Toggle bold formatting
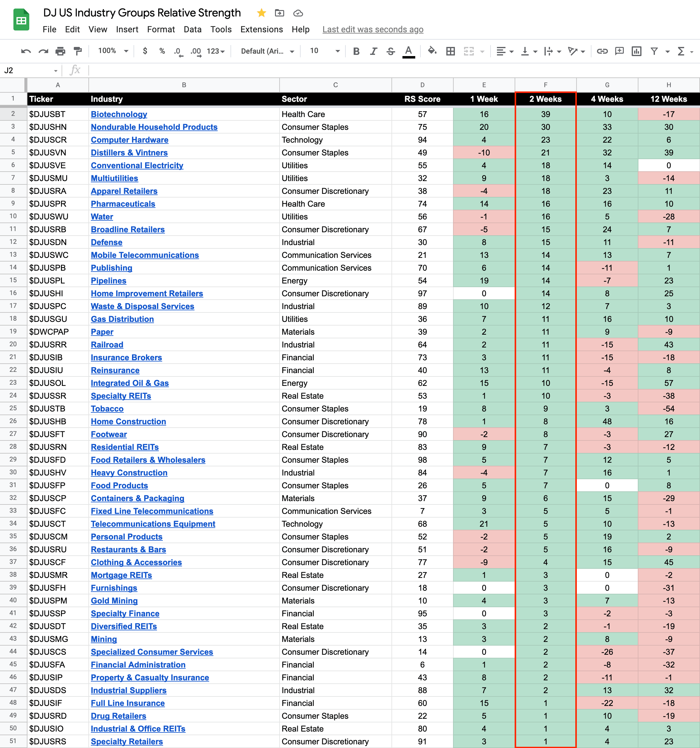 356,51
